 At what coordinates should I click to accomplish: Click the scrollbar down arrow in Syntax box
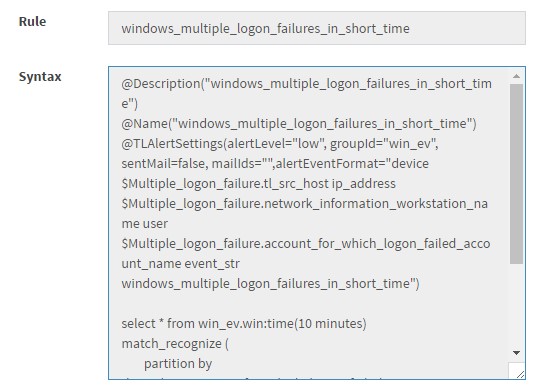516,353
